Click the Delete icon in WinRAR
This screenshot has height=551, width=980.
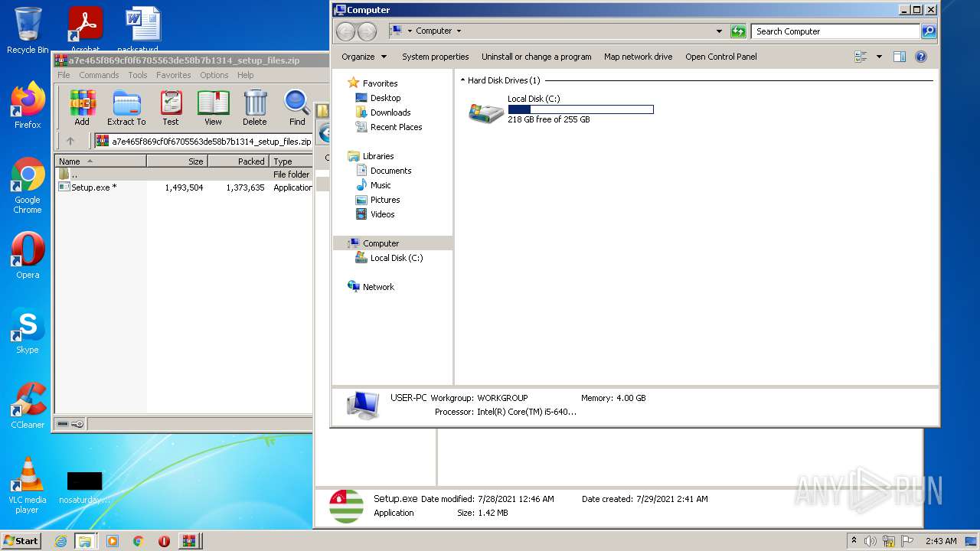pos(255,108)
